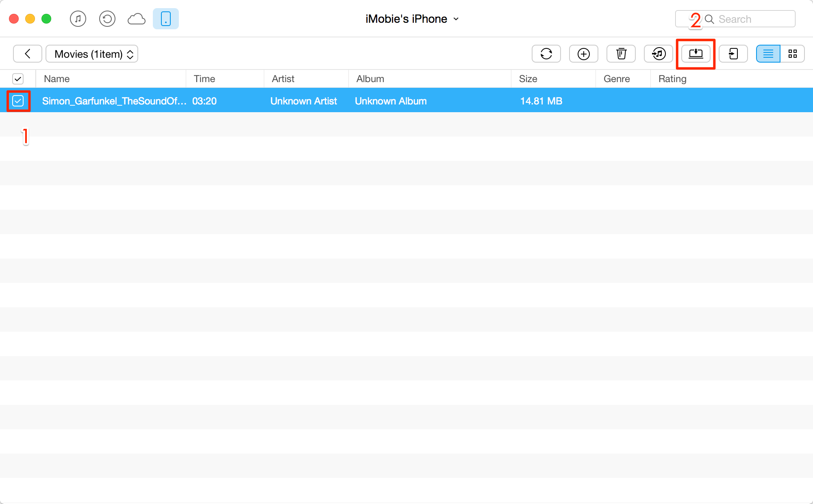Transfer selected item to computer

coord(696,54)
